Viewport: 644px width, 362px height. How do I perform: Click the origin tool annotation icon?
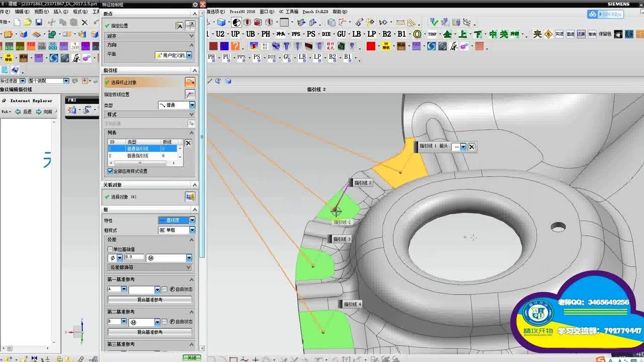point(179,26)
